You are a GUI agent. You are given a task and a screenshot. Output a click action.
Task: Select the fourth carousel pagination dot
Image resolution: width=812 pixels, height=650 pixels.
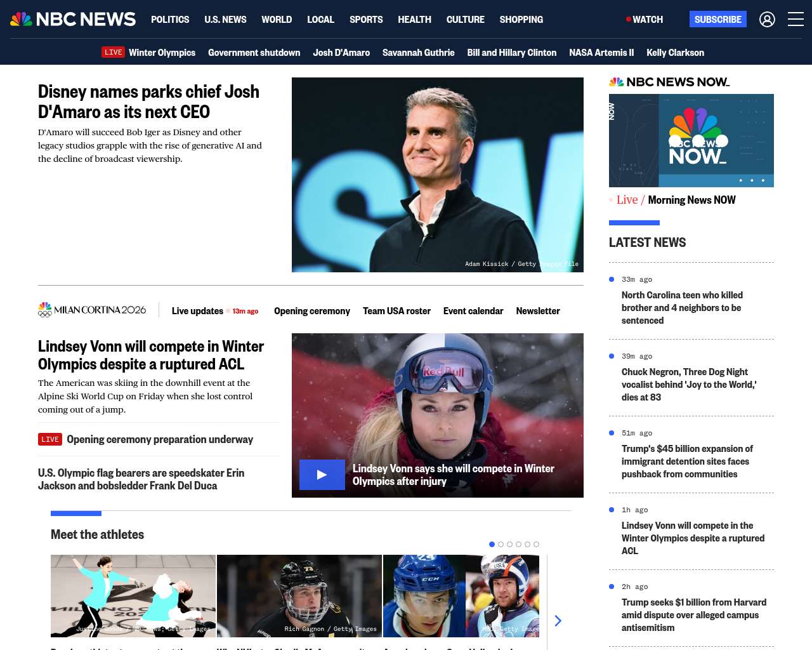(518, 544)
